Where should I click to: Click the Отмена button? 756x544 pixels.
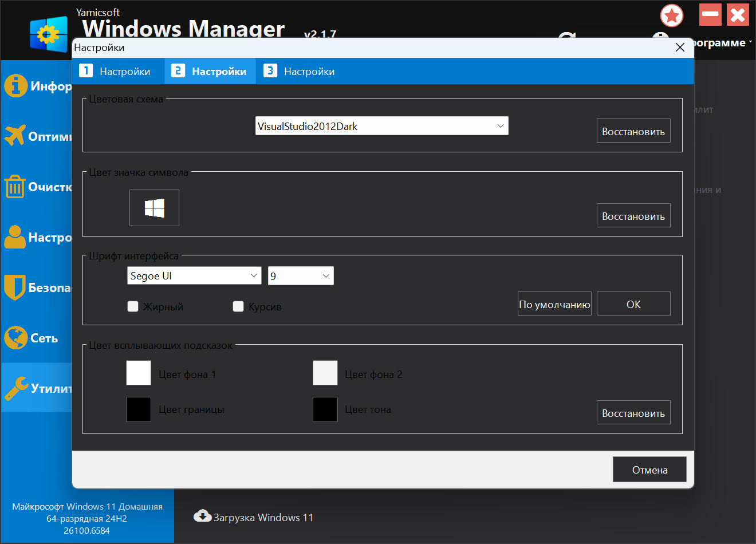click(x=649, y=470)
